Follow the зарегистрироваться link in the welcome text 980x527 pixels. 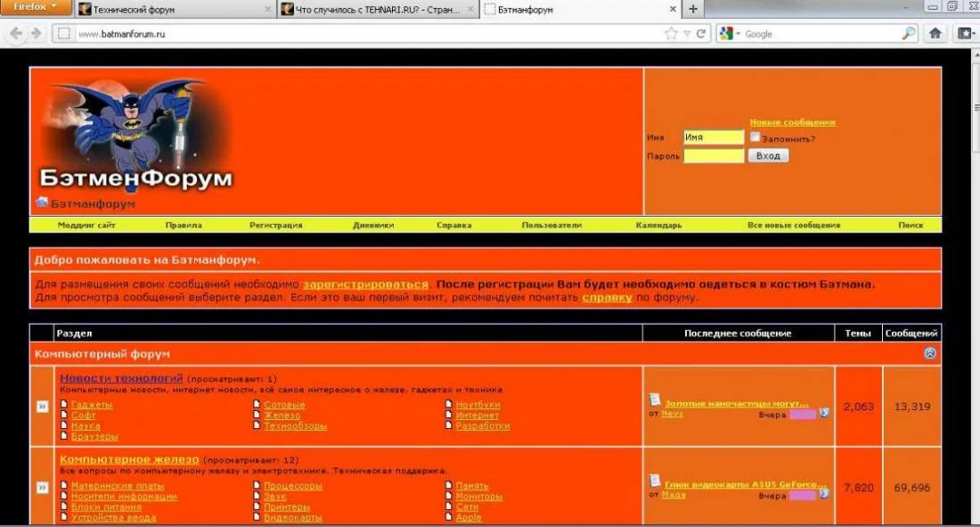coord(365,284)
